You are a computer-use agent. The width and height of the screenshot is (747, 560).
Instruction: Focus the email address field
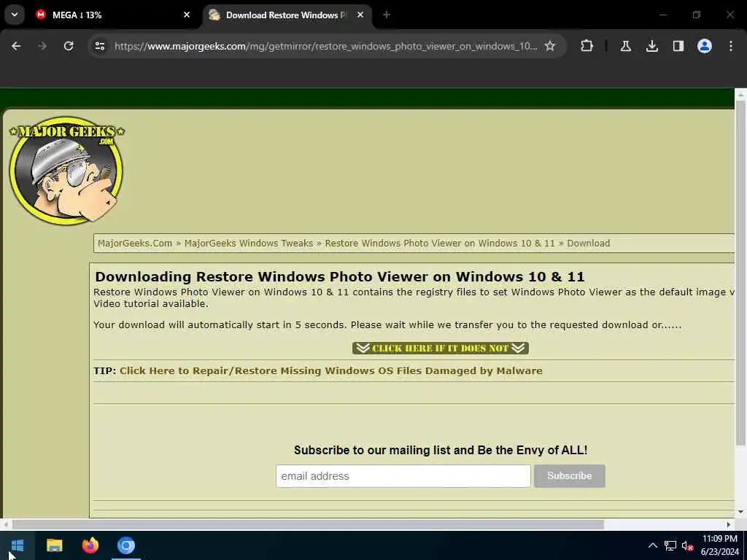(x=403, y=476)
